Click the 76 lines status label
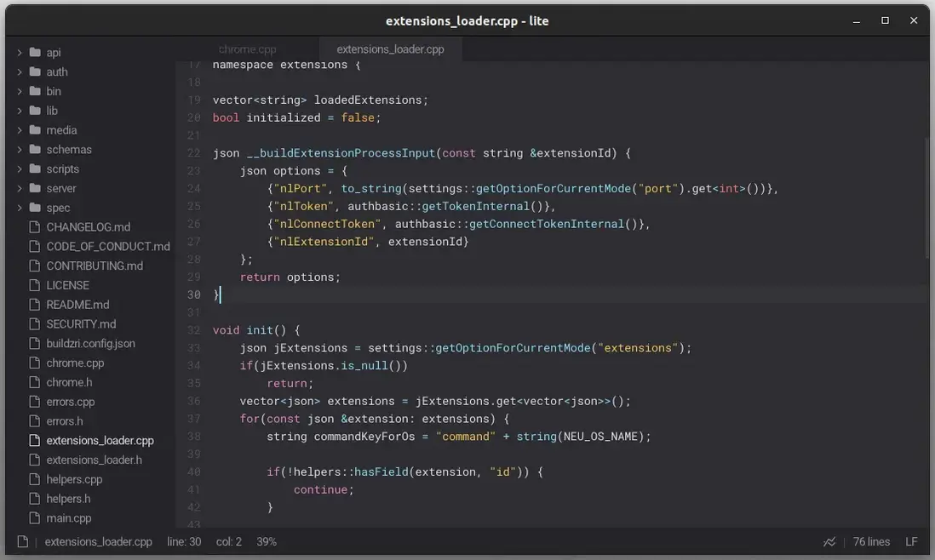Image resolution: width=935 pixels, height=560 pixels. pos(871,542)
